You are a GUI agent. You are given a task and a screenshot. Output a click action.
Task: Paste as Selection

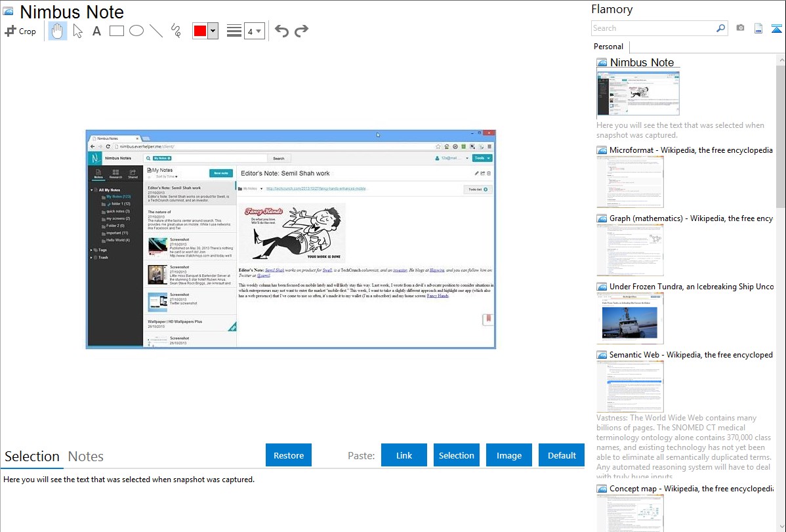click(x=456, y=455)
